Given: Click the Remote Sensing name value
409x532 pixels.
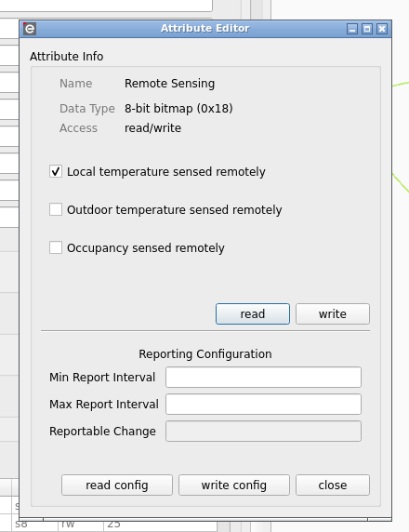Looking at the screenshot, I should (x=169, y=84).
